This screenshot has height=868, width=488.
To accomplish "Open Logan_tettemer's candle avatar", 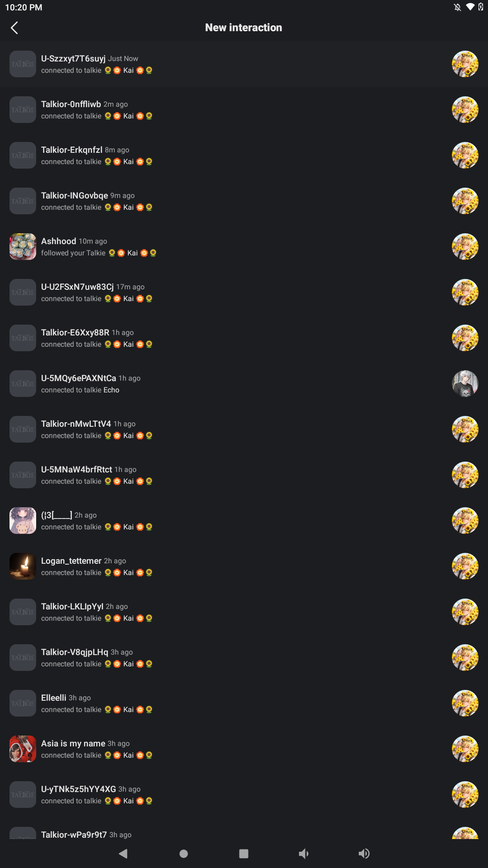I will (x=23, y=566).
